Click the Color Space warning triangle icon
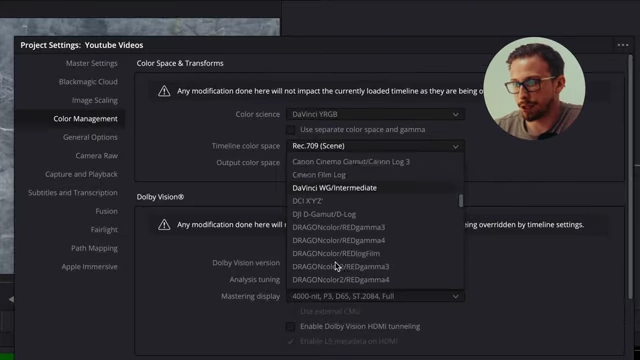Image resolution: width=640 pixels, height=360 pixels. pyautogui.click(x=164, y=91)
